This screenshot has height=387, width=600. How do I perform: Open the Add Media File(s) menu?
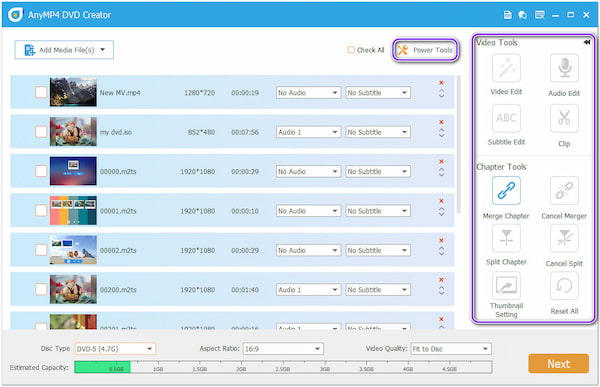[64, 50]
